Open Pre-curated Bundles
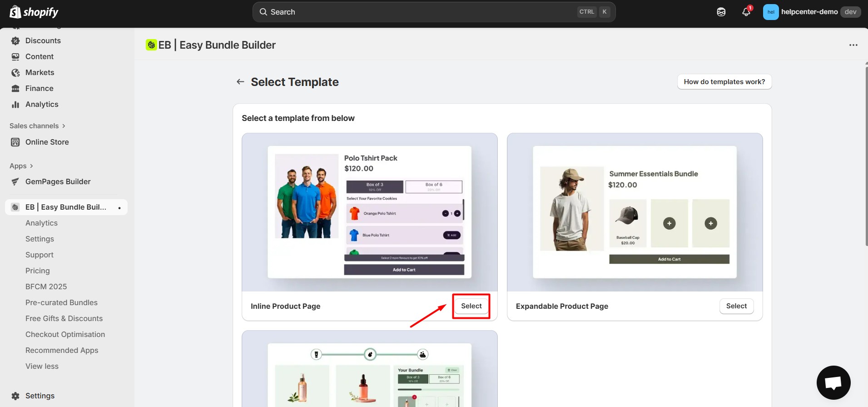Image resolution: width=868 pixels, height=407 pixels. pos(61,303)
